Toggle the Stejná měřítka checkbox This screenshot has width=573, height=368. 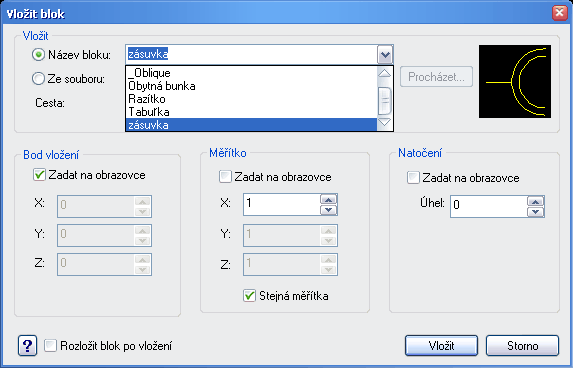tap(250, 295)
